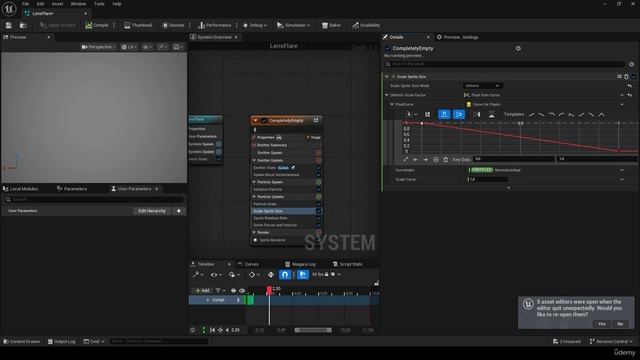Switch to the Preview Settings tab

coord(458,37)
